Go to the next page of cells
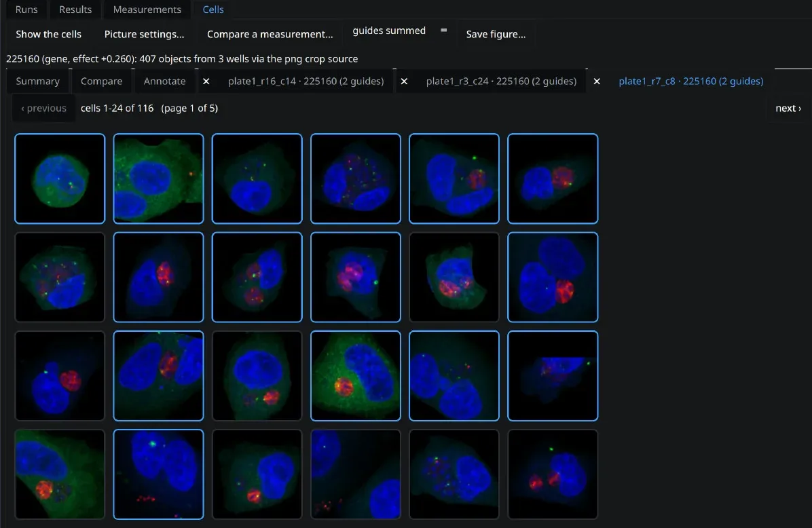The width and height of the screenshot is (812, 528). point(788,108)
